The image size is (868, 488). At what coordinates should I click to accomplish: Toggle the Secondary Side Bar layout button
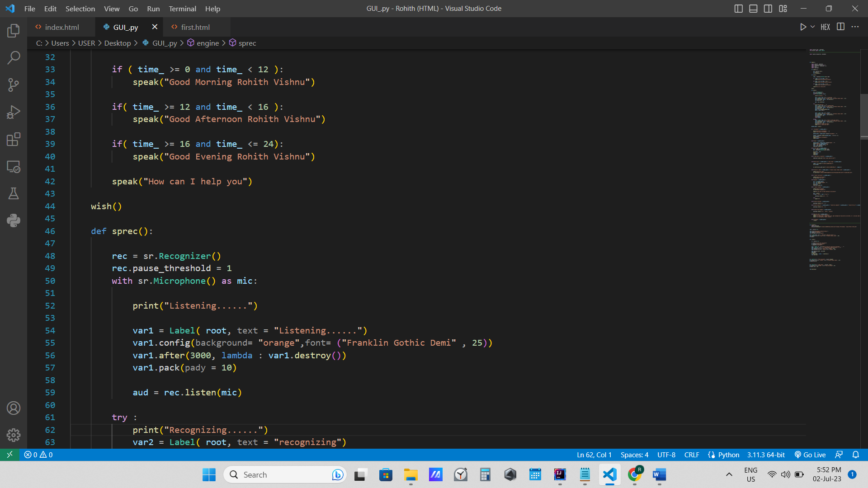[768, 9]
